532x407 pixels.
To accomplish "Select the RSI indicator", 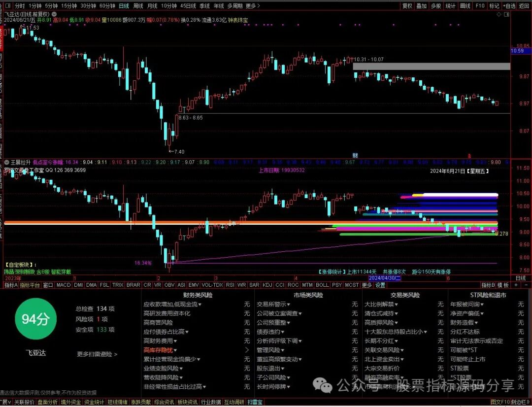I will click(x=230, y=285).
